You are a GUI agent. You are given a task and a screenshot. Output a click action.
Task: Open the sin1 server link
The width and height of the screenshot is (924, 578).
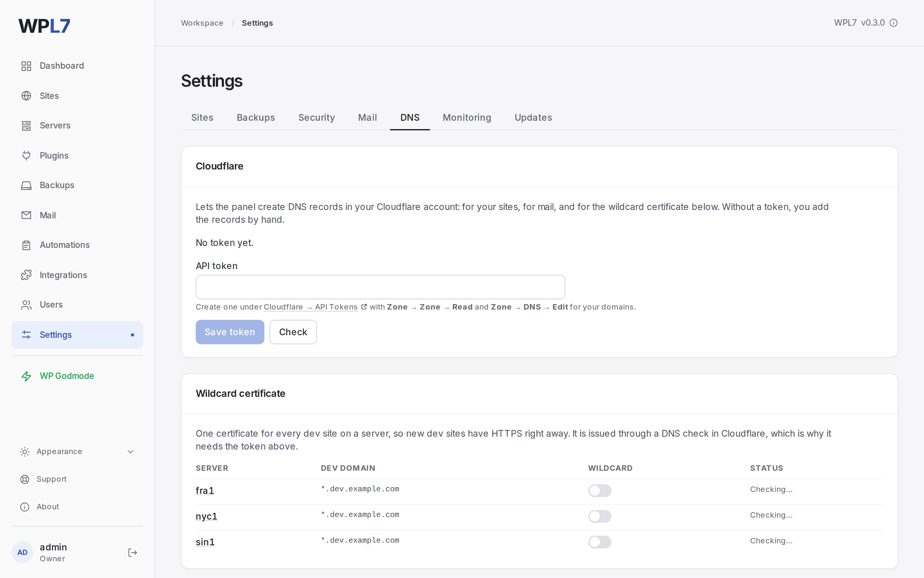(205, 542)
